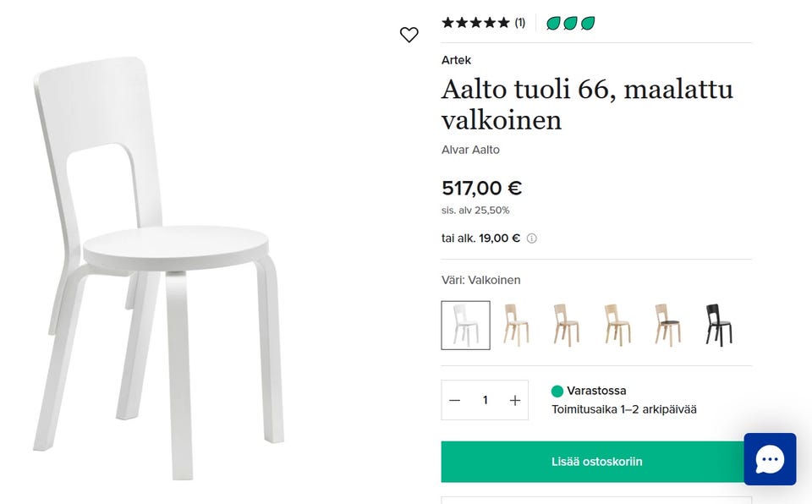812x504 pixels.
Task: Select the third chair color variant
Action: (566, 325)
